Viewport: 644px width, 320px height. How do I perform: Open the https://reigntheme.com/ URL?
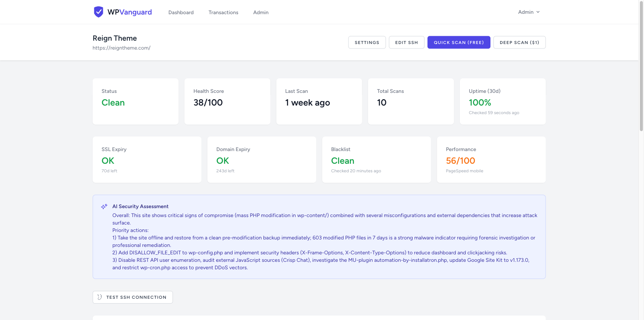point(121,48)
